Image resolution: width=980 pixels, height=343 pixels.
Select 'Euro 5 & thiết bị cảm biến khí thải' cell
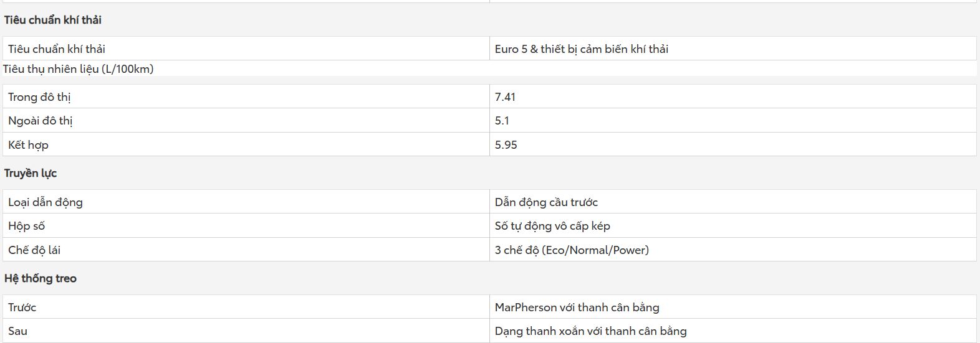(733, 49)
